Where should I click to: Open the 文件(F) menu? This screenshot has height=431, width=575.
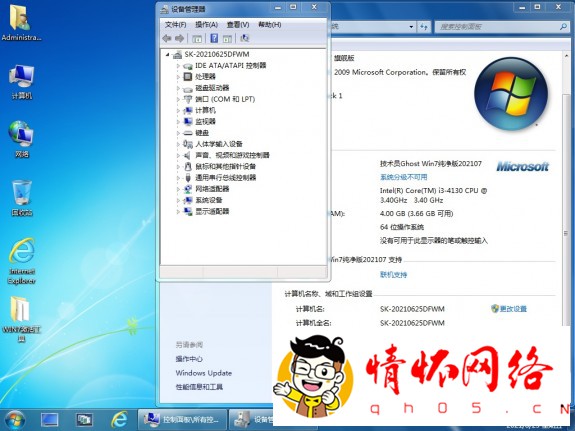point(175,25)
